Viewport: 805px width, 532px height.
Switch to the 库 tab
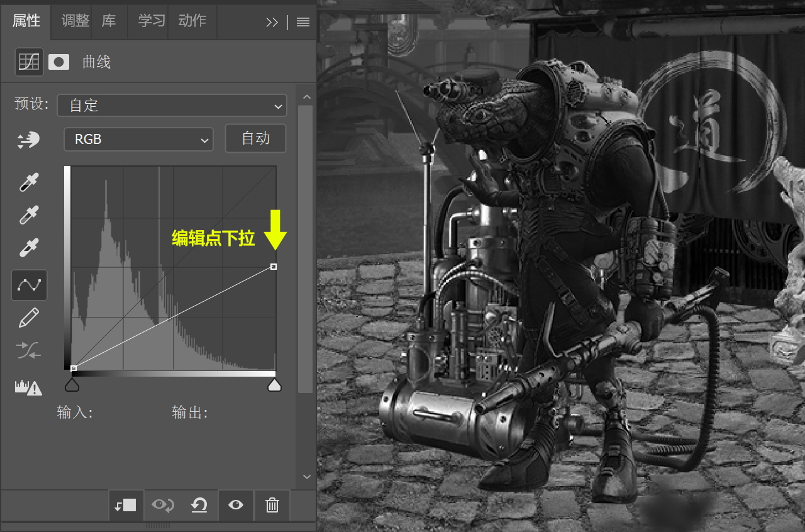[x=109, y=21]
